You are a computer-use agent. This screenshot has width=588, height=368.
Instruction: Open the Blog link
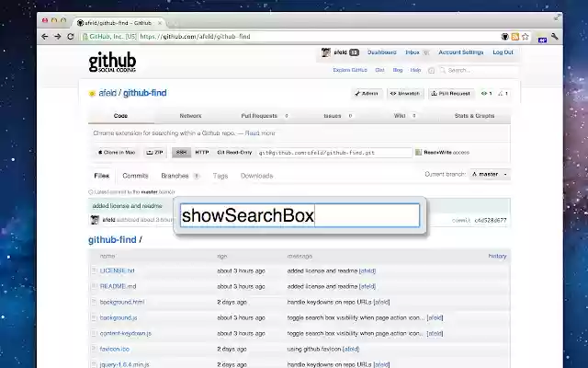[398, 70]
